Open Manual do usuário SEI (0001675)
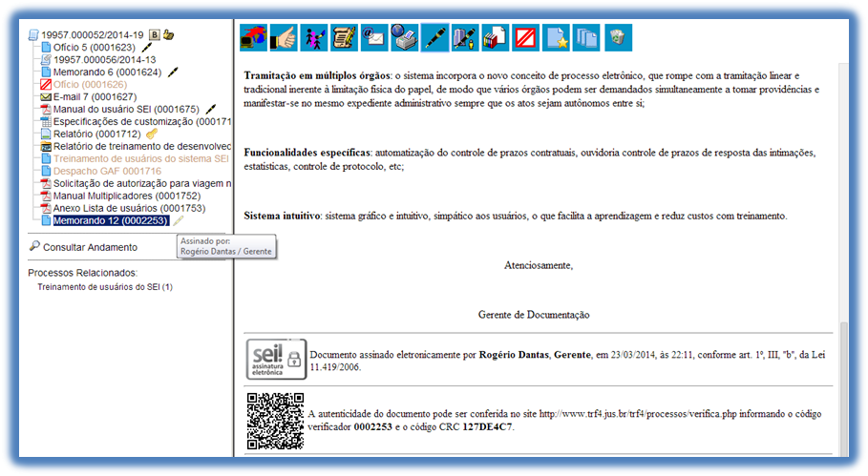 point(126,109)
